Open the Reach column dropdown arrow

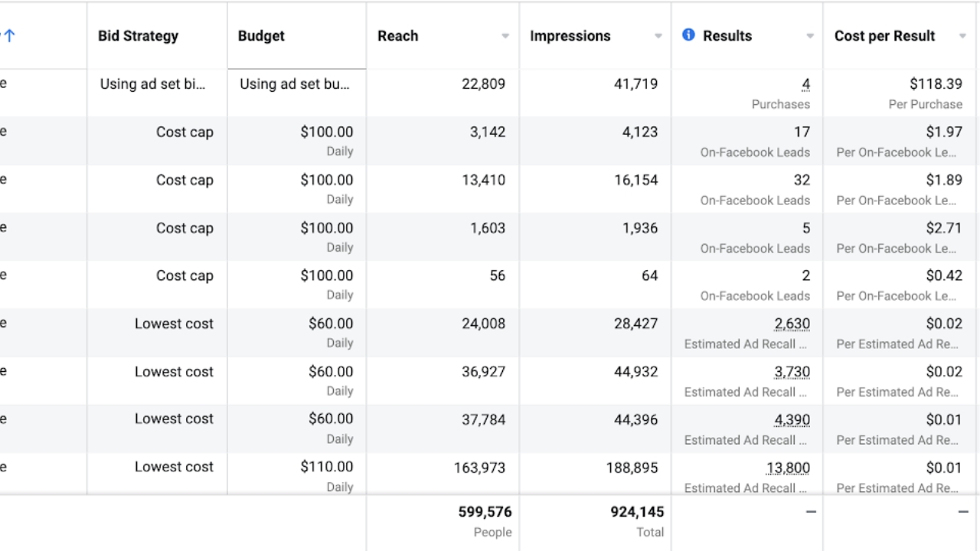point(505,37)
